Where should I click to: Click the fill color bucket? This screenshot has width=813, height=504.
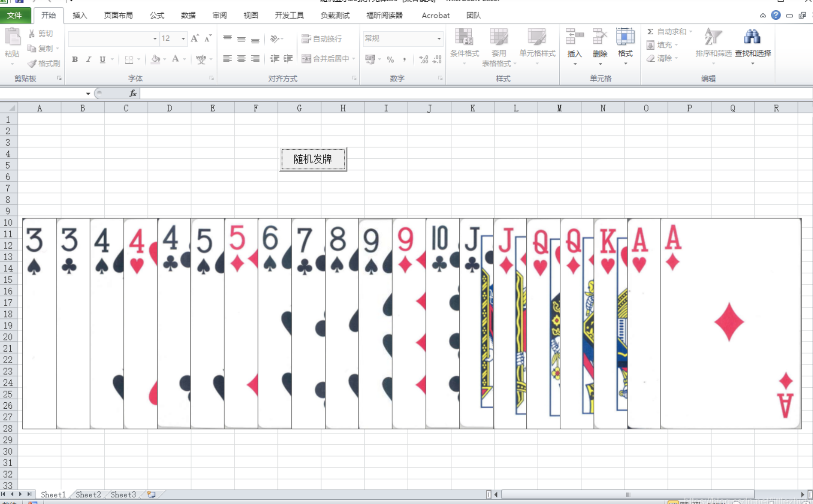(155, 59)
